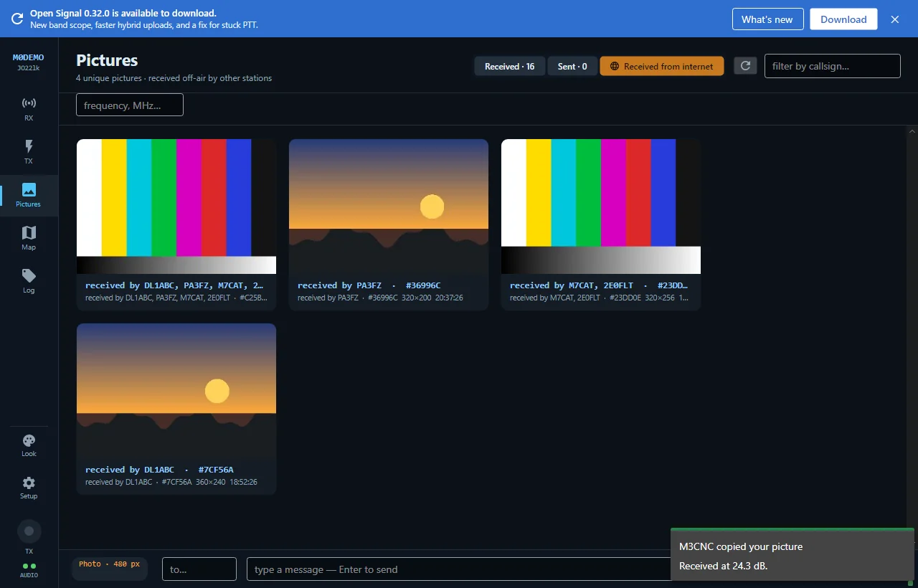Click detail line '#36996C 320×200 20:37:26'

[415, 298]
